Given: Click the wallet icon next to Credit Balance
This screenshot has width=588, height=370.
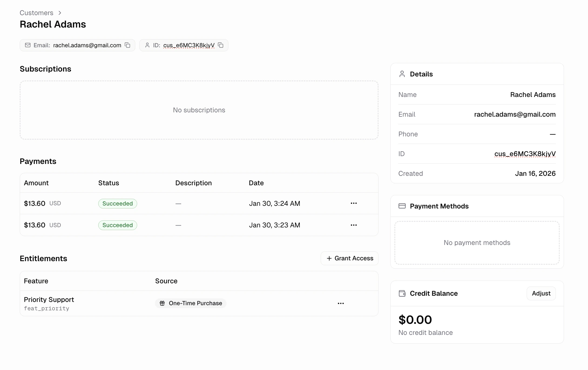Looking at the screenshot, I should click(402, 293).
